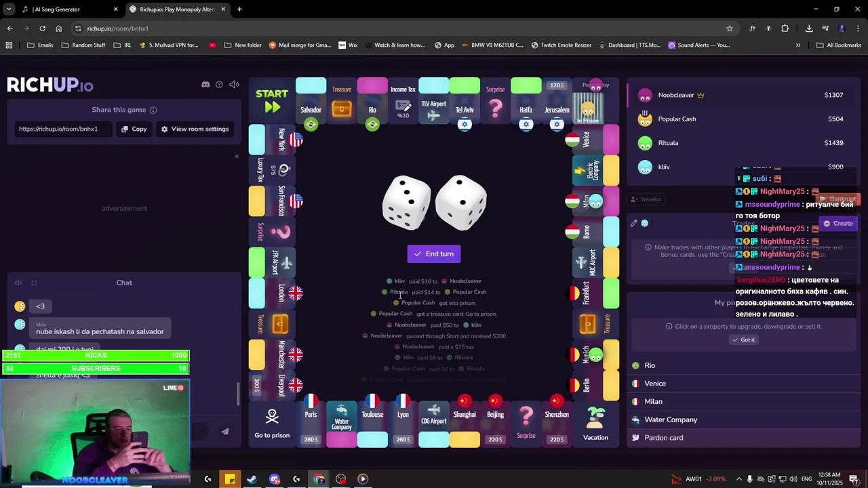Open the browser tab search dropdown
This screenshot has width=868, height=488.
click(9, 9)
